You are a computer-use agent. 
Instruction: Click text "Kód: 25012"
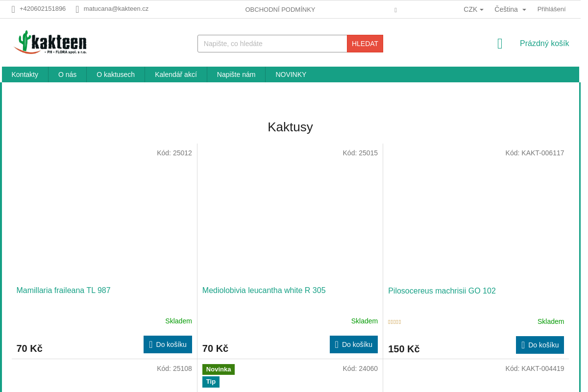(x=174, y=153)
